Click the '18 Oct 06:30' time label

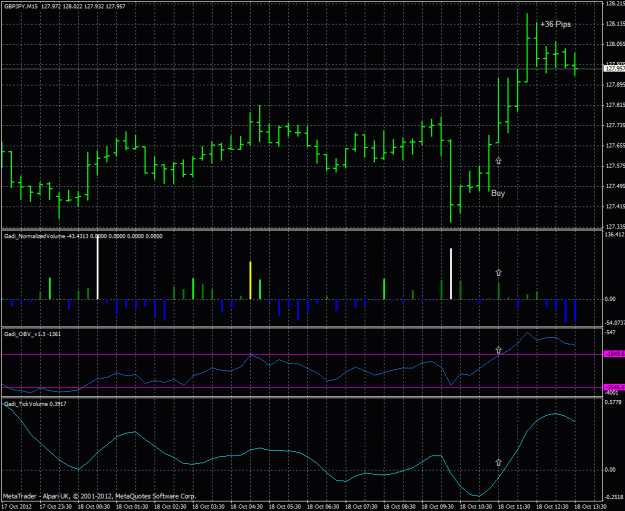323,507
